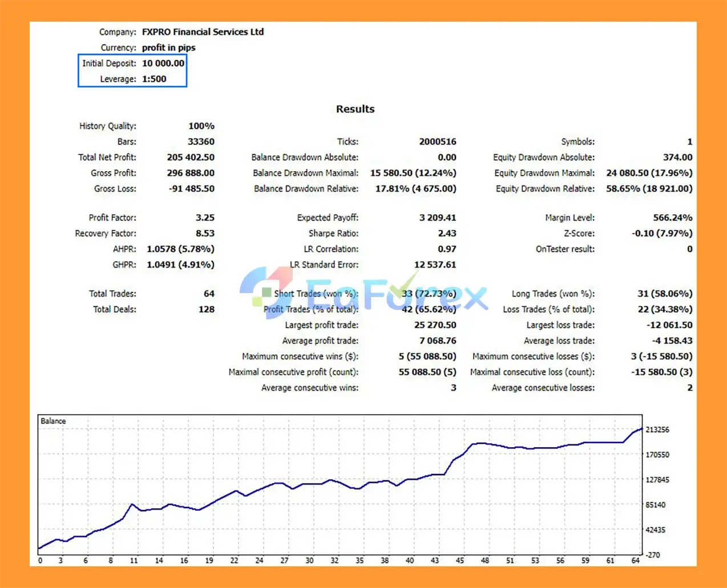The height and width of the screenshot is (588, 727).
Task: Select company name FXPRO Financial Services Ltd
Action: pos(203,32)
